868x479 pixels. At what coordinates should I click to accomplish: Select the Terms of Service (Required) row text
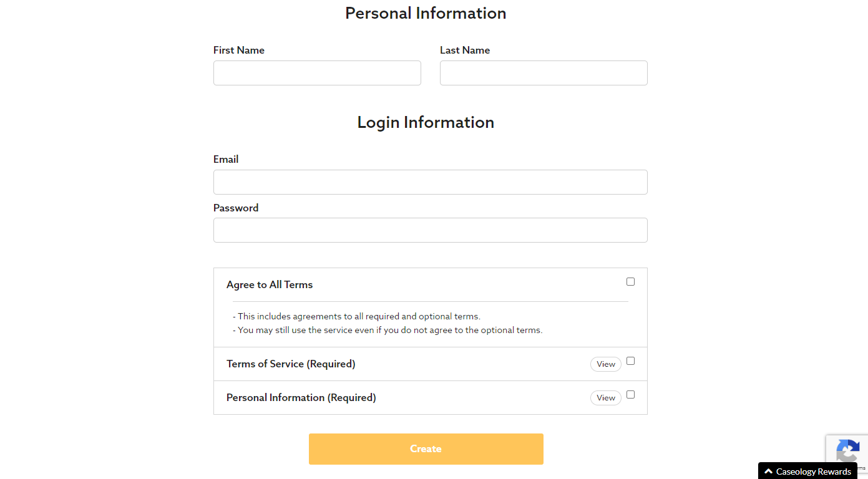(291, 364)
